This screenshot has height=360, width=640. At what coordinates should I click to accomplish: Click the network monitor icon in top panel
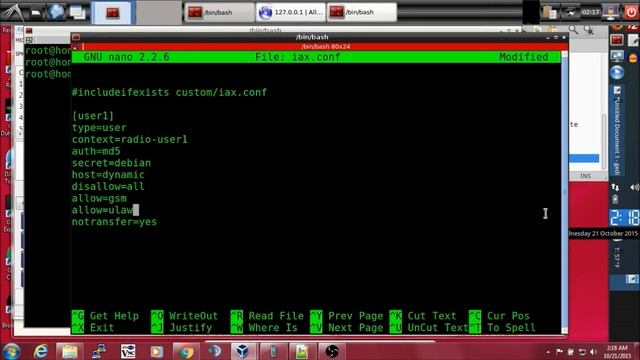coord(570,12)
